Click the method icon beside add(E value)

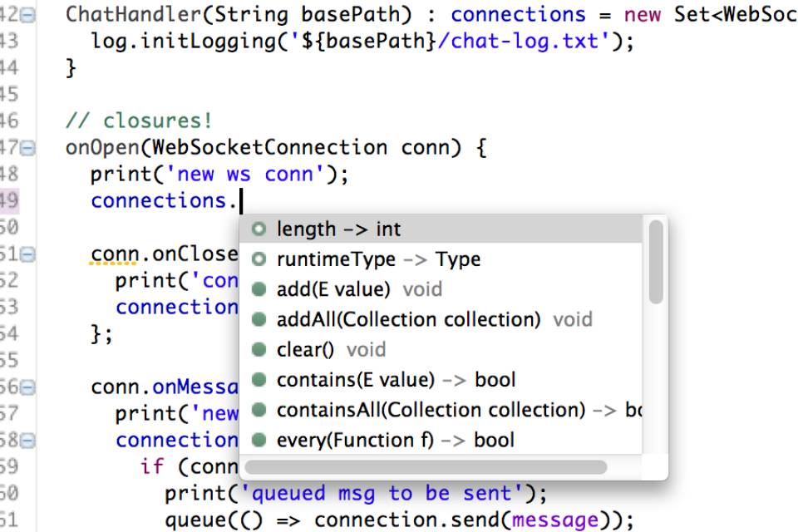tap(259, 289)
